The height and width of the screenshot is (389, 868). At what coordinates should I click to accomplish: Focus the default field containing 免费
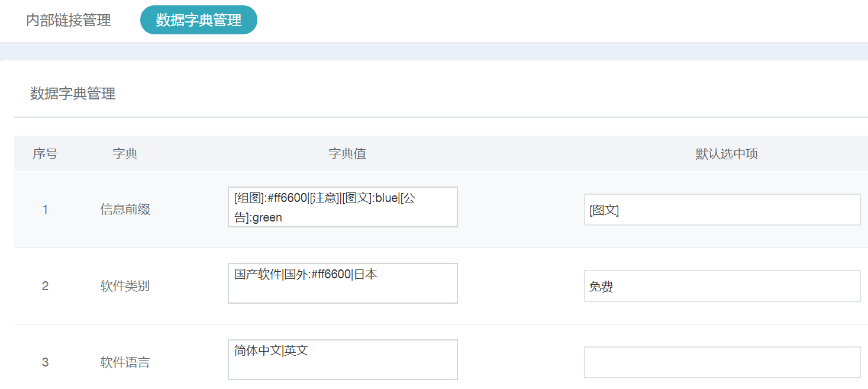coord(722,286)
